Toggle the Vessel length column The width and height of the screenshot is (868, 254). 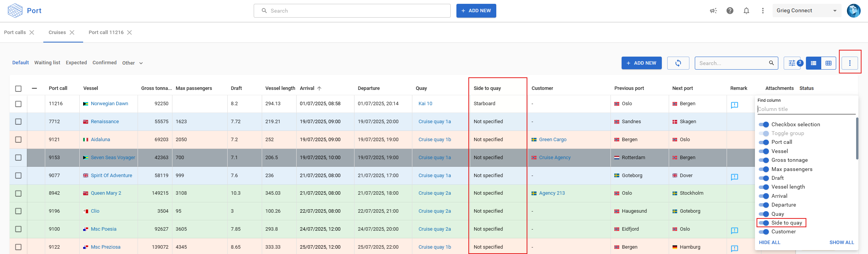(764, 187)
